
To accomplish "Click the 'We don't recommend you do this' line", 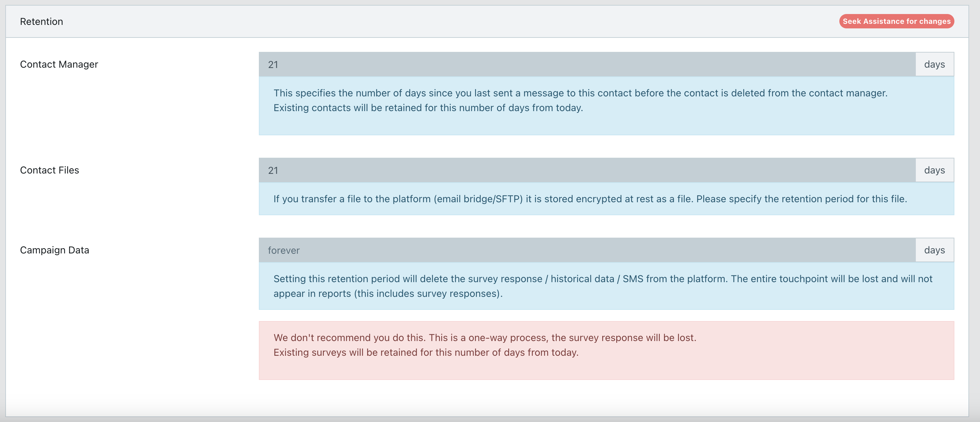I will coord(484,338).
